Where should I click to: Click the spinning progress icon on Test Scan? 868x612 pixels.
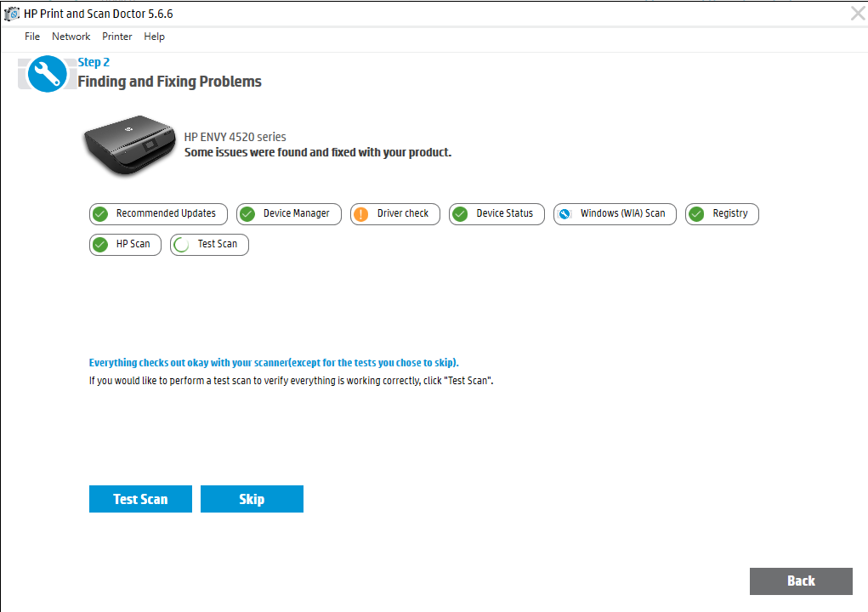181,245
